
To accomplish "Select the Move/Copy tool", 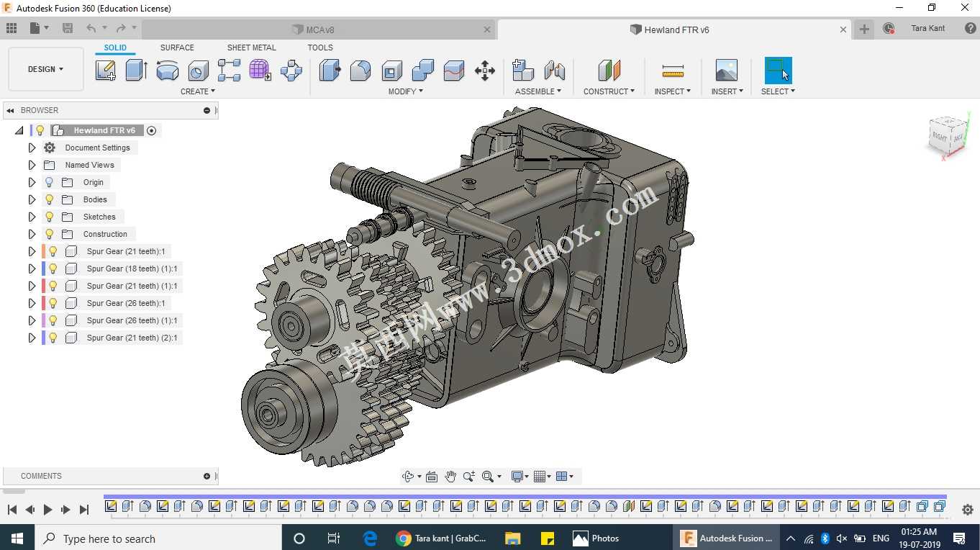I will (x=485, y=71).
